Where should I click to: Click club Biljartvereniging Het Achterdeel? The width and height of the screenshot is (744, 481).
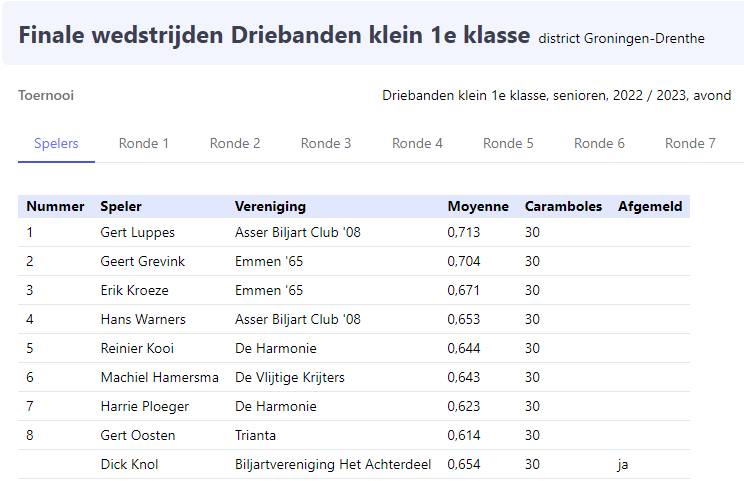[x=333, y=465]
